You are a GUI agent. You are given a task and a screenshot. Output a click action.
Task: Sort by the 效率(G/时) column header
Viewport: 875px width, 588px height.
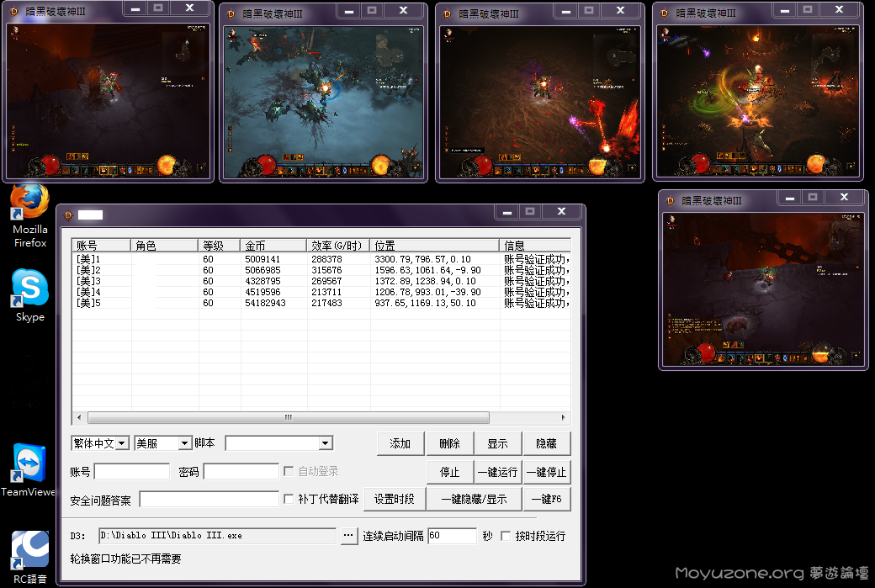(339, 246)
